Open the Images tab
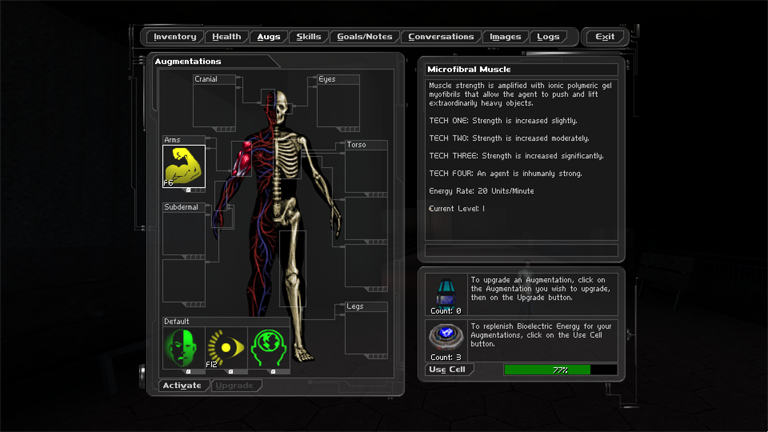 [x=505, y=37]
